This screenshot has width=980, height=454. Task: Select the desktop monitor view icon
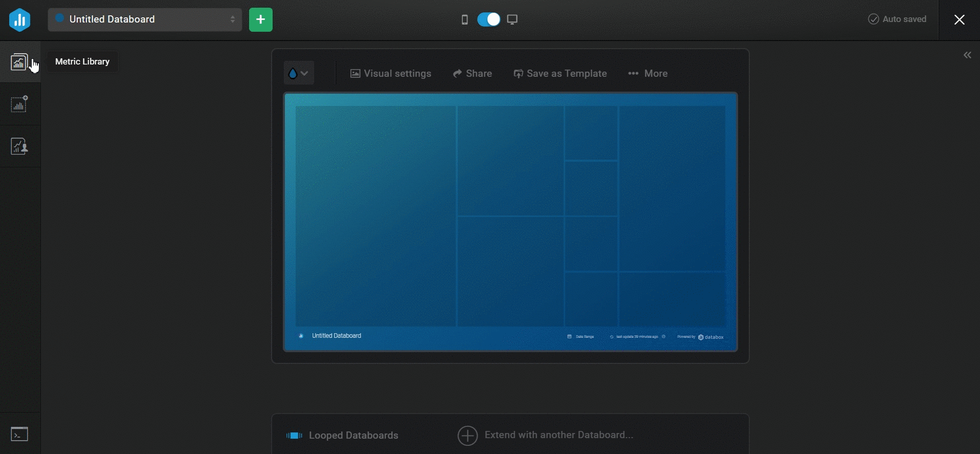tap(513, 19)
